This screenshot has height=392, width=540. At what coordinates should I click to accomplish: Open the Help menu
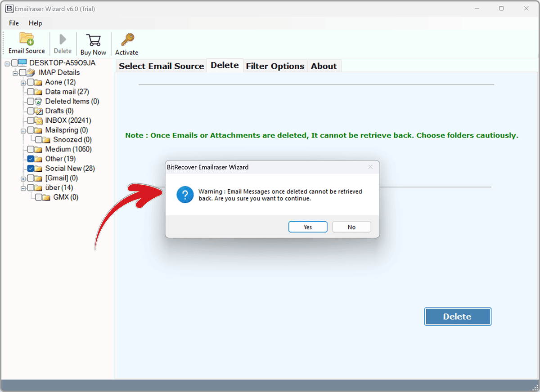(x=36, y=23)
